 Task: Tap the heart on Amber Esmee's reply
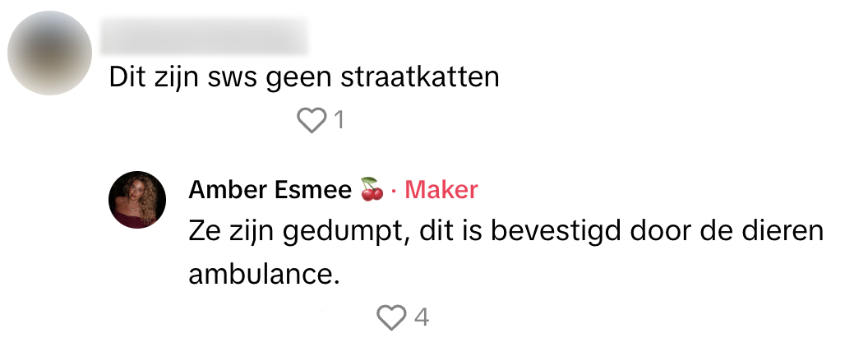[391, 317]
